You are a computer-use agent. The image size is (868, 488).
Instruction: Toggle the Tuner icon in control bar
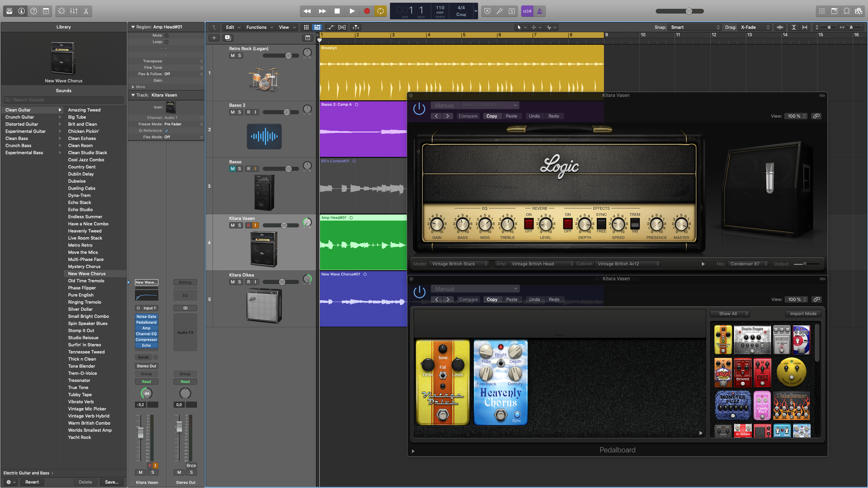499,11
